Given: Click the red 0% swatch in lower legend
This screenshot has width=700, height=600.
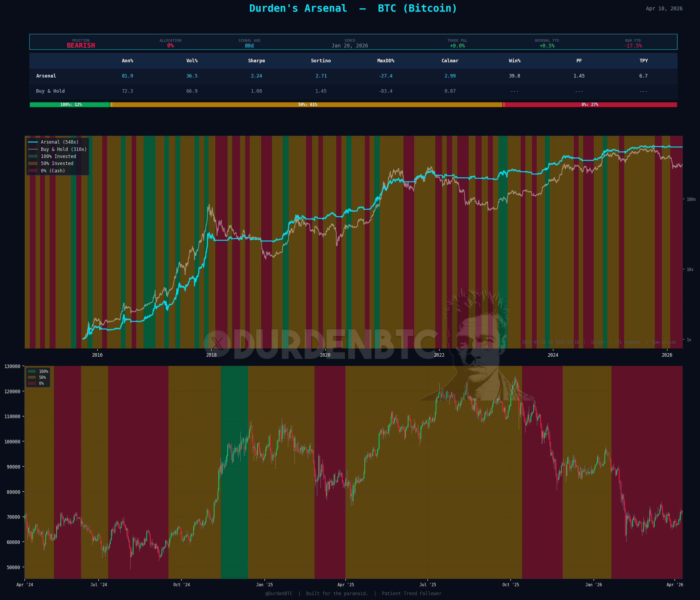Looking at the screenshot, I should point(32,383).
